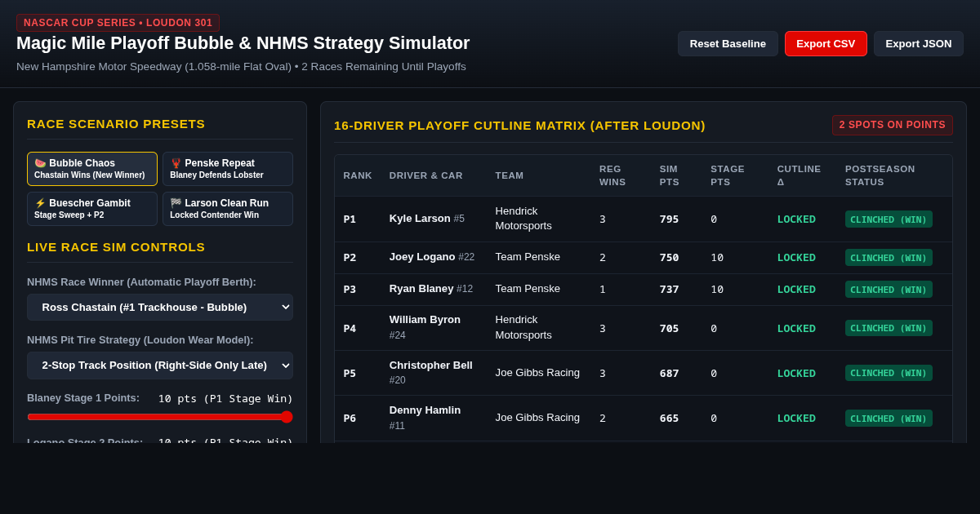Click the Blaney Stage 1 Points value readout

(x=225, y=399)
